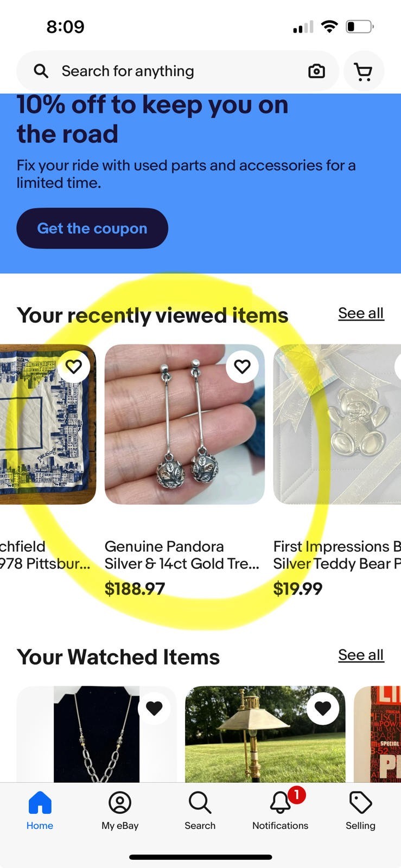
Task: Open the silver teddy bear item image
Action: pos(337,424)
